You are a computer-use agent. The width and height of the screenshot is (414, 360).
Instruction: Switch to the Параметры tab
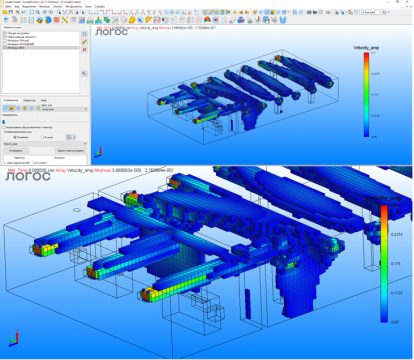(29, 100)
